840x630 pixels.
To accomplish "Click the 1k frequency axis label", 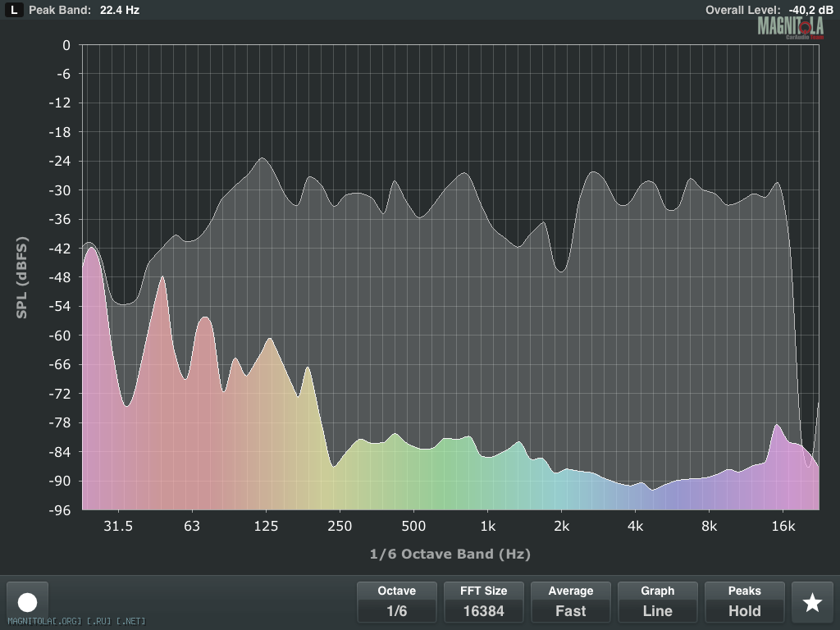I will click(487, 526).
